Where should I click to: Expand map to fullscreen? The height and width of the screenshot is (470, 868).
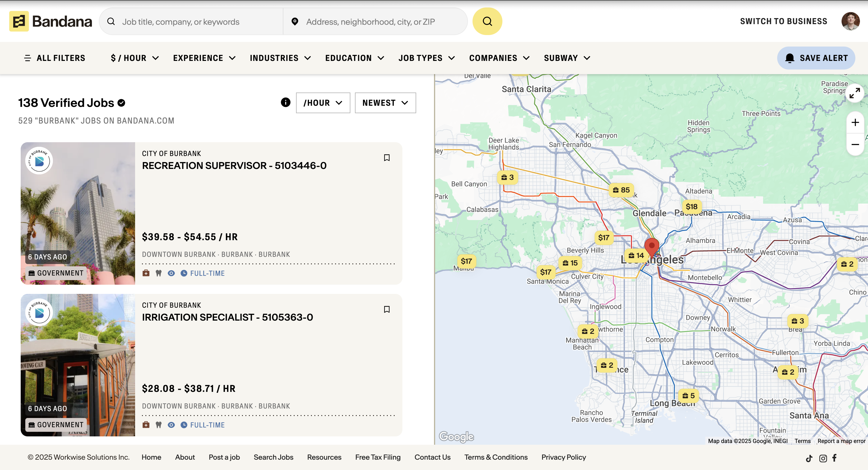[854, 93]
